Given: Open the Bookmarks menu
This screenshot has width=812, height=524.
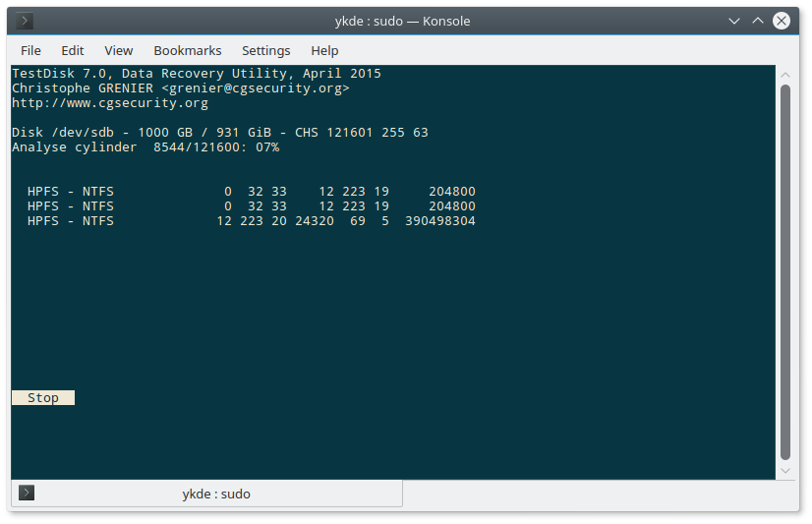Looking at the screenshot, I should (x=188, y=51).
